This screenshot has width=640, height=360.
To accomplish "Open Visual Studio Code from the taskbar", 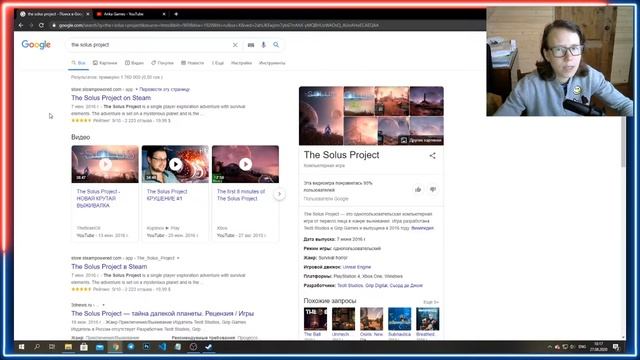I will 162,347.
